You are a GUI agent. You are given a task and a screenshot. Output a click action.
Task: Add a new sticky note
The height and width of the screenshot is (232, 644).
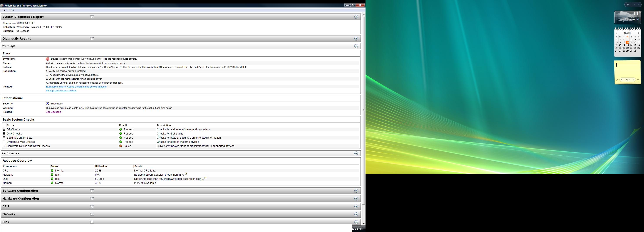pos(638,80)
